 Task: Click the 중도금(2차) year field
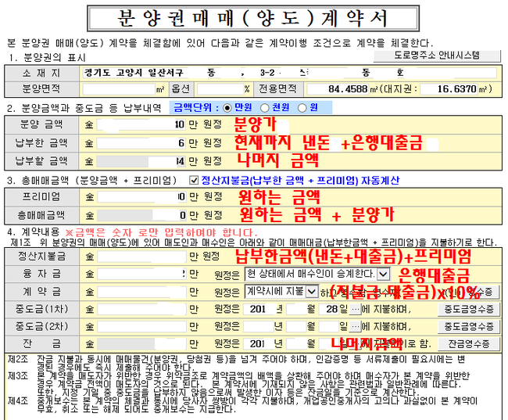[x=259, y=327]
